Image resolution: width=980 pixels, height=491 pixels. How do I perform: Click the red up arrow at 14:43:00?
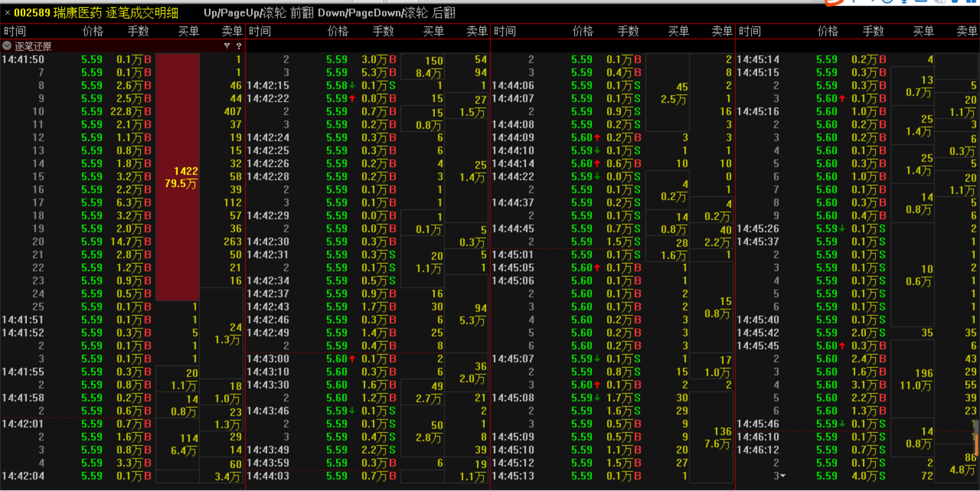coord(352,359)
